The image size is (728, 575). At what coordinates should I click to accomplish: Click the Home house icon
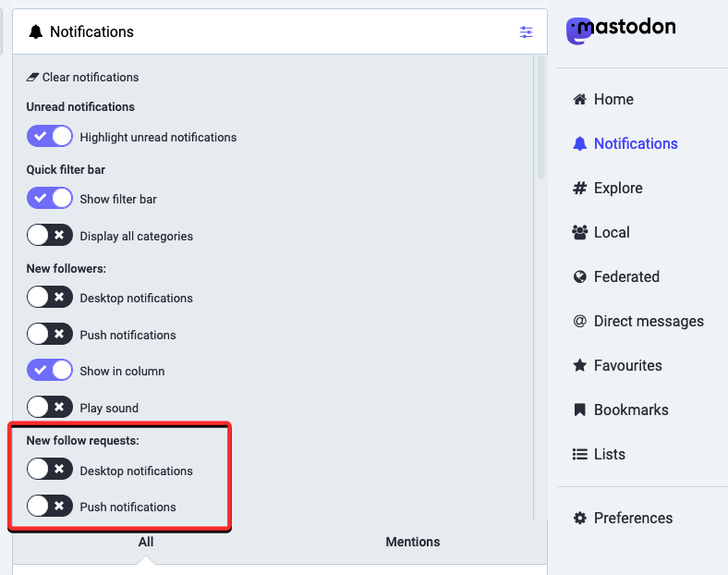[580, 99]
